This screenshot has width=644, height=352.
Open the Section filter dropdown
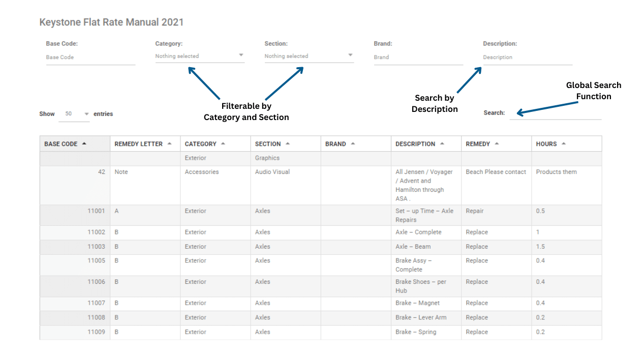click(x=309, y=56)
